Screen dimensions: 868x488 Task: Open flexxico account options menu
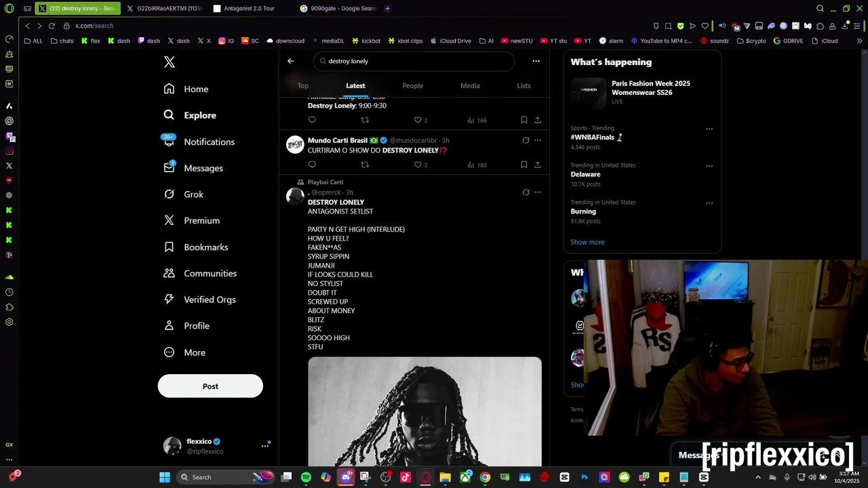pyautogui.click(x=265, y=446)
